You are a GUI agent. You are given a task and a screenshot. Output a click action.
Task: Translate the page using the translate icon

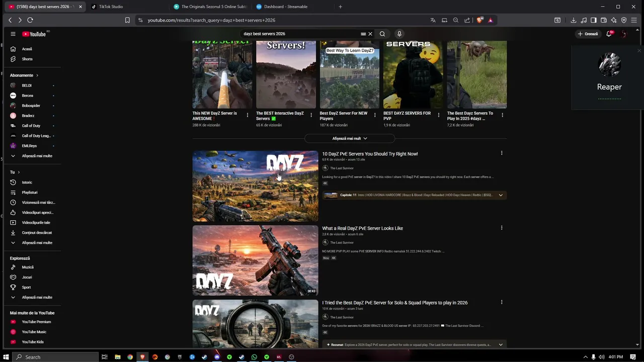tap(433, 20)
